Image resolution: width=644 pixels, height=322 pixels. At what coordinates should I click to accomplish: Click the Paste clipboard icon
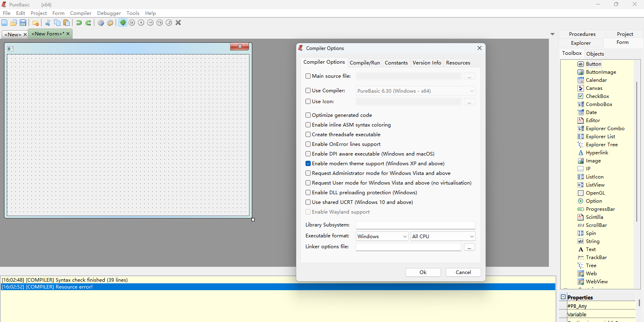coord(66,23)
